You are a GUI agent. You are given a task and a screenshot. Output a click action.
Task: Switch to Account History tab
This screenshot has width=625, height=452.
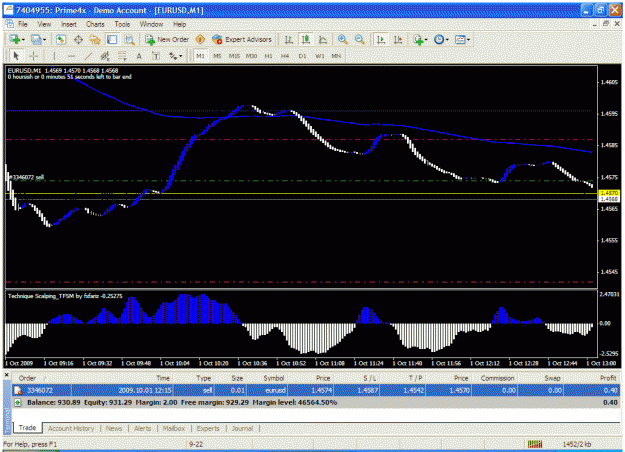click(x=71, y=428)
